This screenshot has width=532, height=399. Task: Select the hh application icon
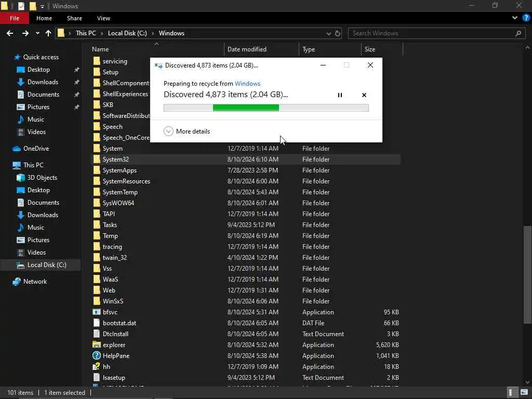pyautogui.click(x=97, y=366)
